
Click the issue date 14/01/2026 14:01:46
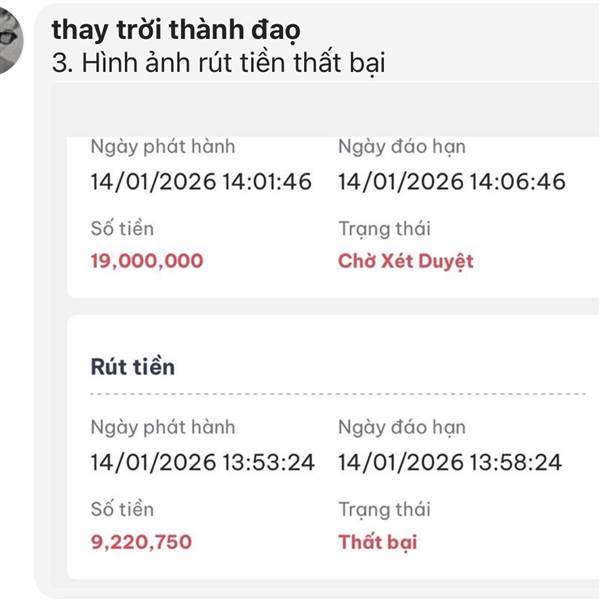[201, 182]
